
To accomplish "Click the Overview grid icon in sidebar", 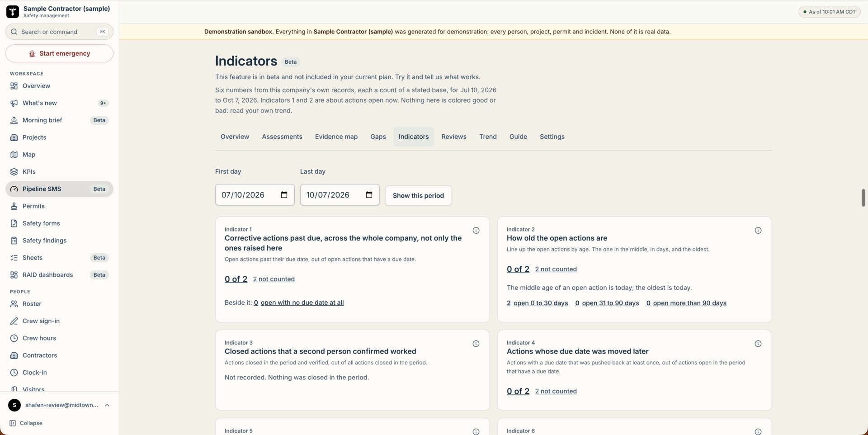I will point(14,86).
